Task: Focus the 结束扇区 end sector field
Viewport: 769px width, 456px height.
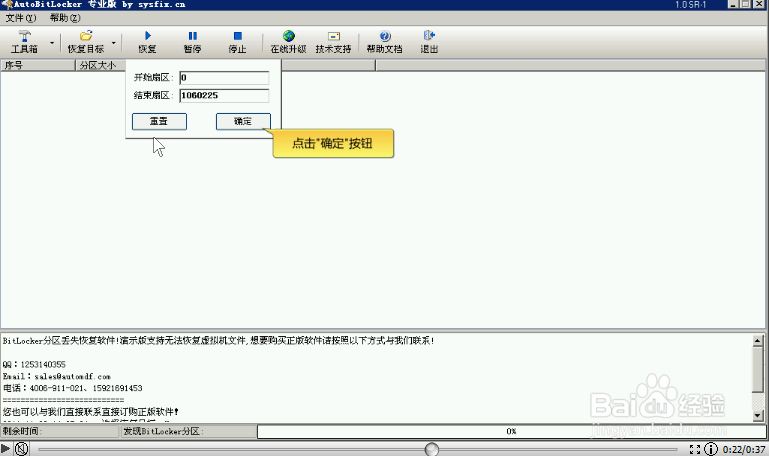Action: coord(224,96)
